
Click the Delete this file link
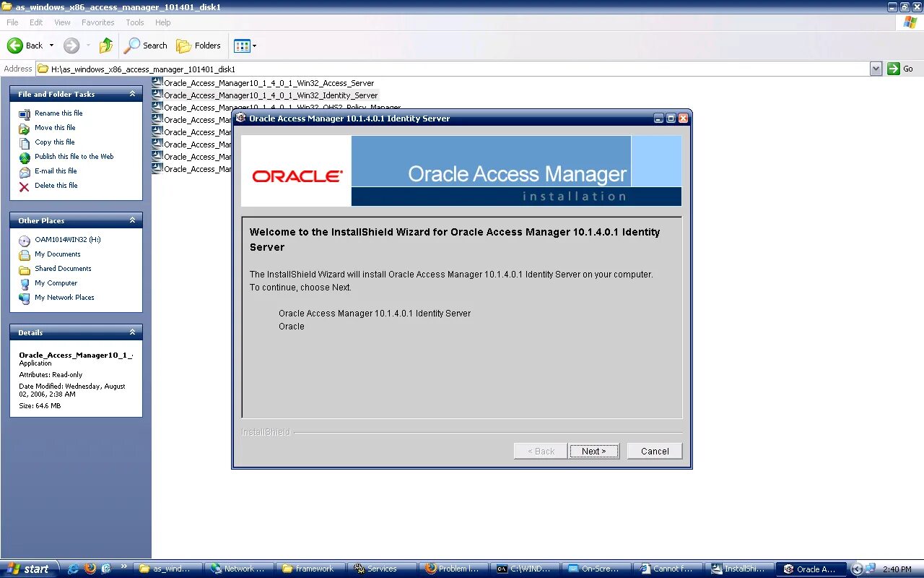pos(56,186)
